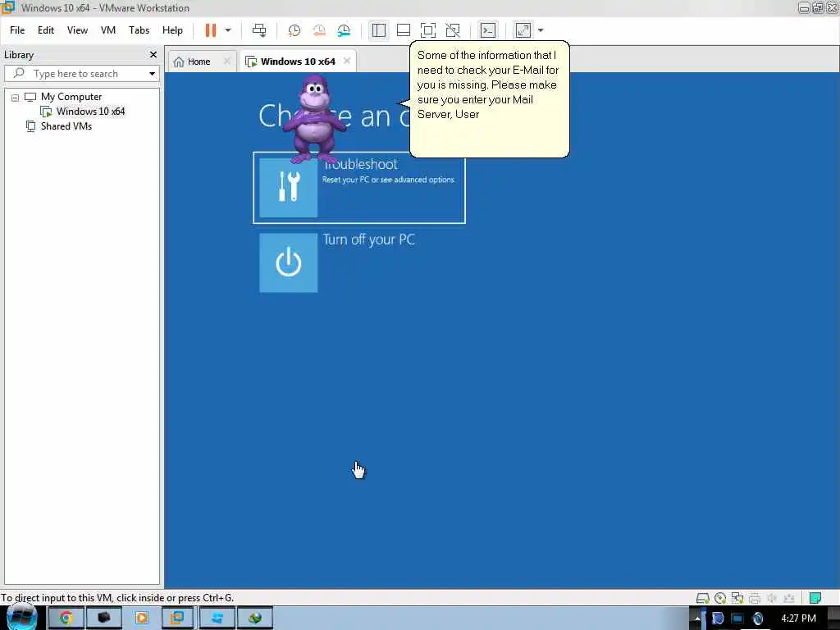This screenshot has height=630, width=840.
Task: Show hidden system tray icons arrow
Action: (697, 619)
